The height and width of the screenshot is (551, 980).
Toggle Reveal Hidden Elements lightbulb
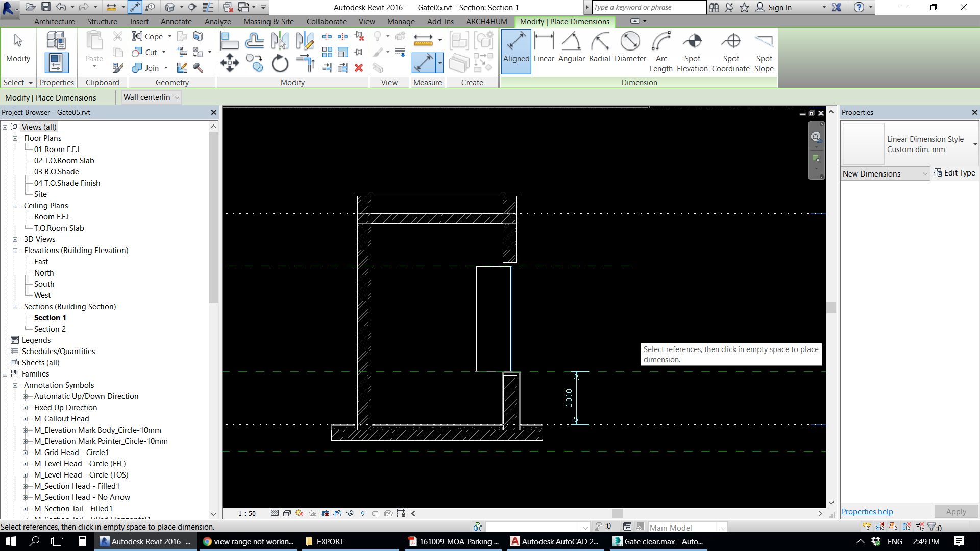pos(363,513)
